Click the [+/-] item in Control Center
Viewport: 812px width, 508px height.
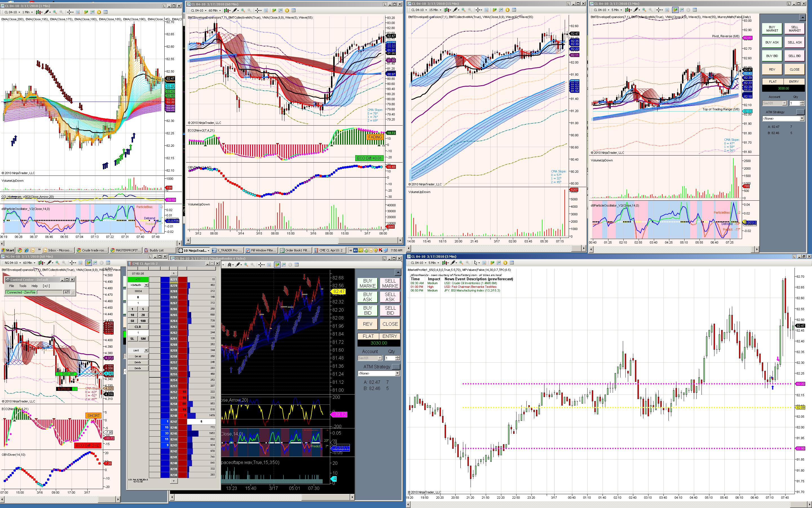pyautogui.click(x=46, y=286)
